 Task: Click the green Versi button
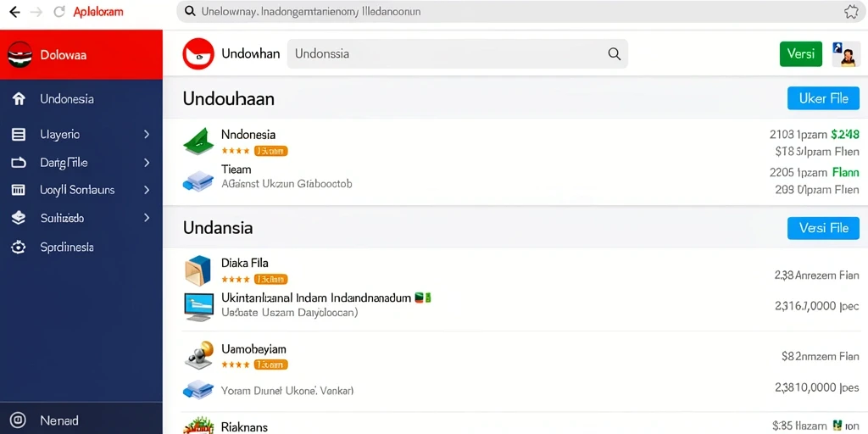[x=801, y=53]
